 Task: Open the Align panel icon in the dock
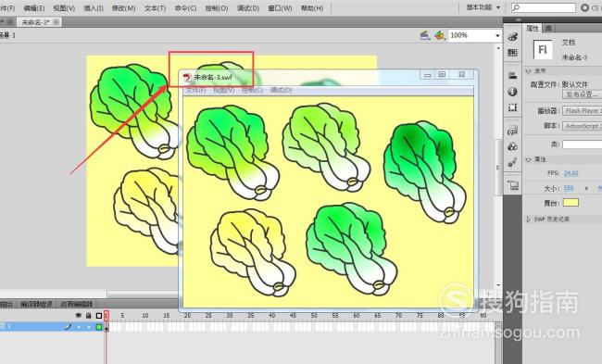(x=512, y=76)
